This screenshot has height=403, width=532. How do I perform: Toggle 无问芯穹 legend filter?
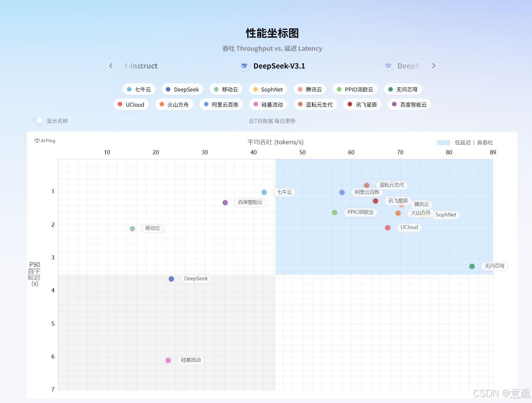pyautogui.click(x=403, y=89)
